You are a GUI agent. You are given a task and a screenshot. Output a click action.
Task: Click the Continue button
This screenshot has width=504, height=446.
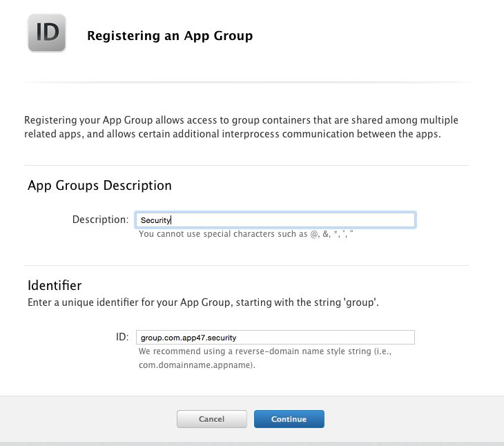(x=289, y=418)
